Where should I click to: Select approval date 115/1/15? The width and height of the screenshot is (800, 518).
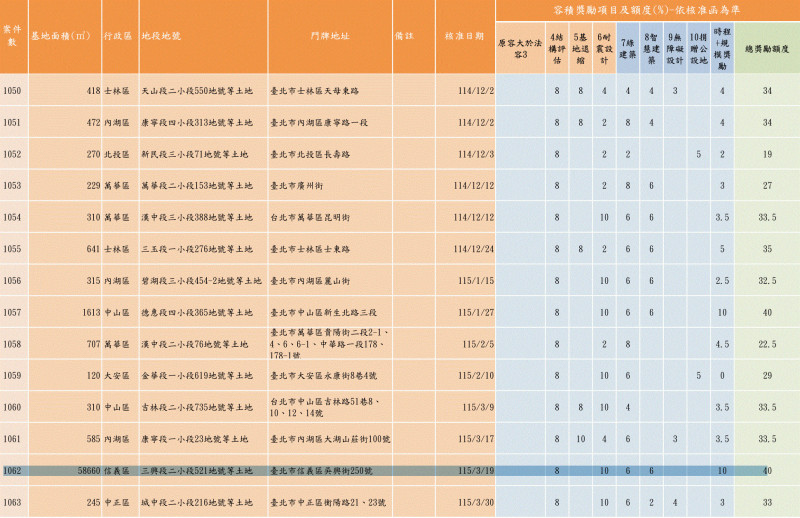pyautogui.click(x=476, y=281)
